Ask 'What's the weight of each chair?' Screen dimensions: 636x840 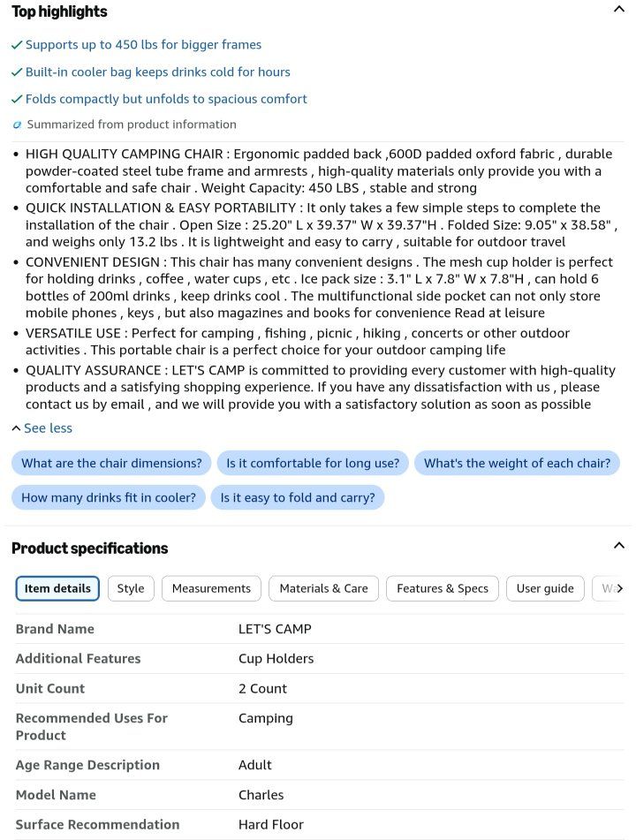click(517, 463)
